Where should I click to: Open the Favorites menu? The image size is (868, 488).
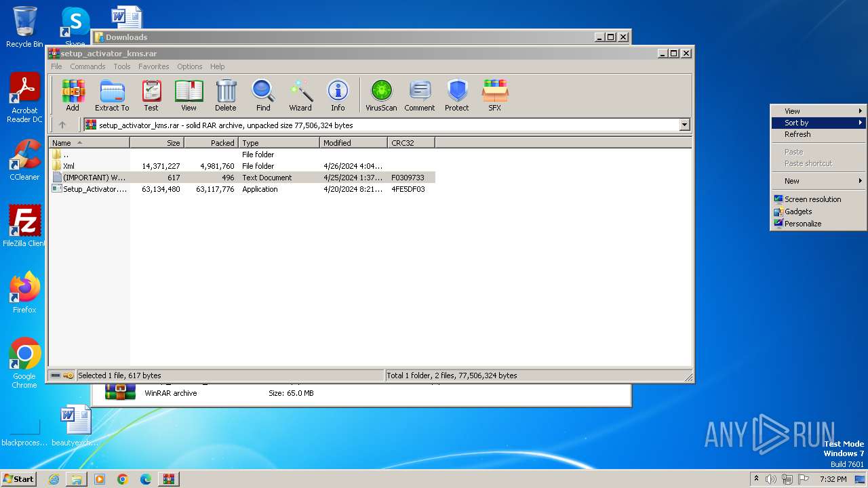pyautogui.click(x=154, y=66)
